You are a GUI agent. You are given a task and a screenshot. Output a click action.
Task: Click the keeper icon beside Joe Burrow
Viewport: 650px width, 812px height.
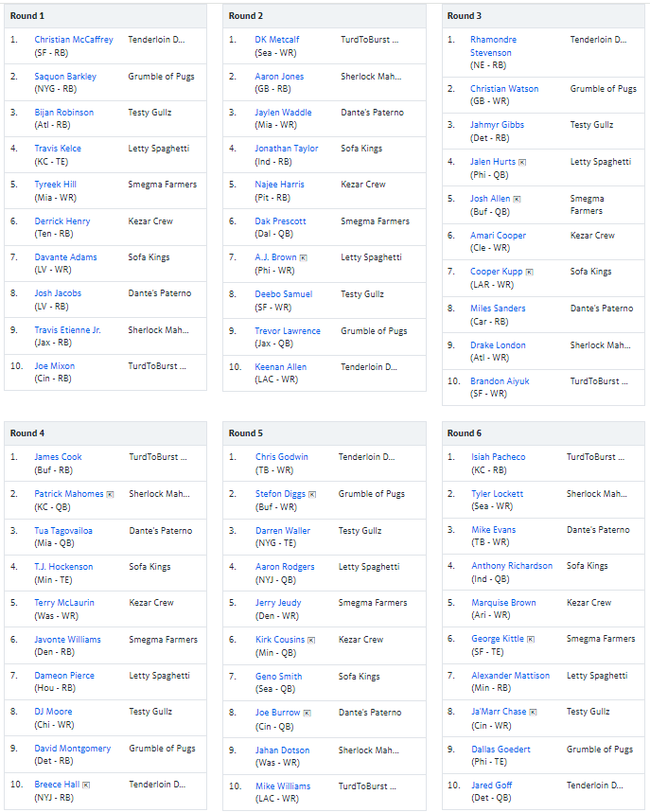pyautogui.click(x=307, y=713)
